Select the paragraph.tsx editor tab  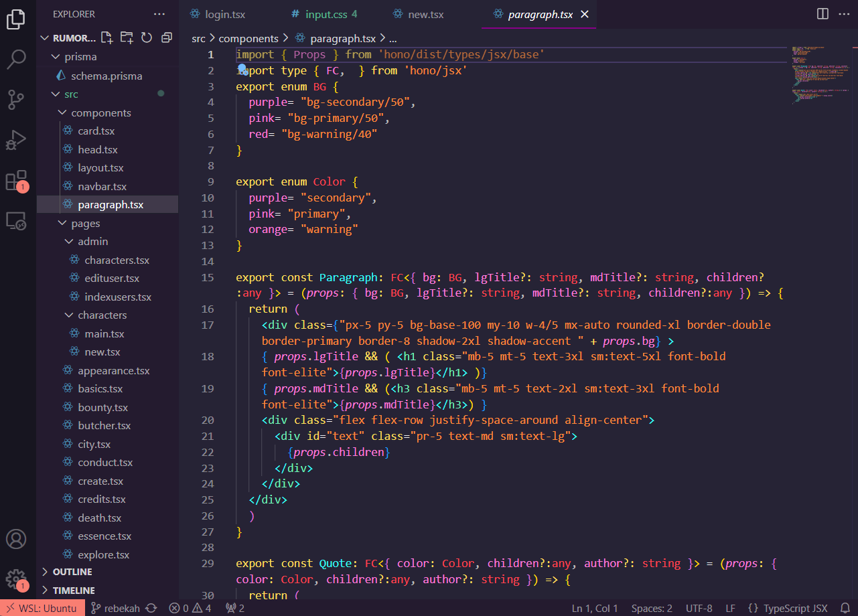pos(540,14)
